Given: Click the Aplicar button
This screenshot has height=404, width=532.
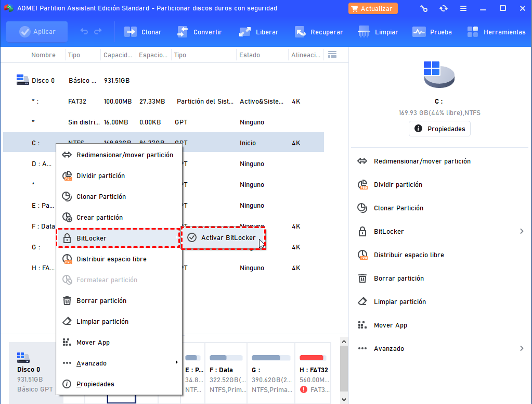Looking at the screenshot, I should point(37,32).
